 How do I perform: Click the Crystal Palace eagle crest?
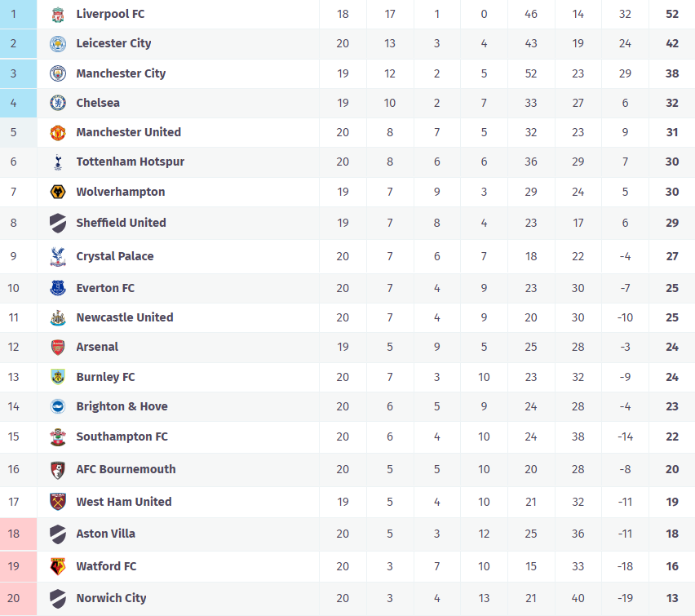(x=57, y=256)
